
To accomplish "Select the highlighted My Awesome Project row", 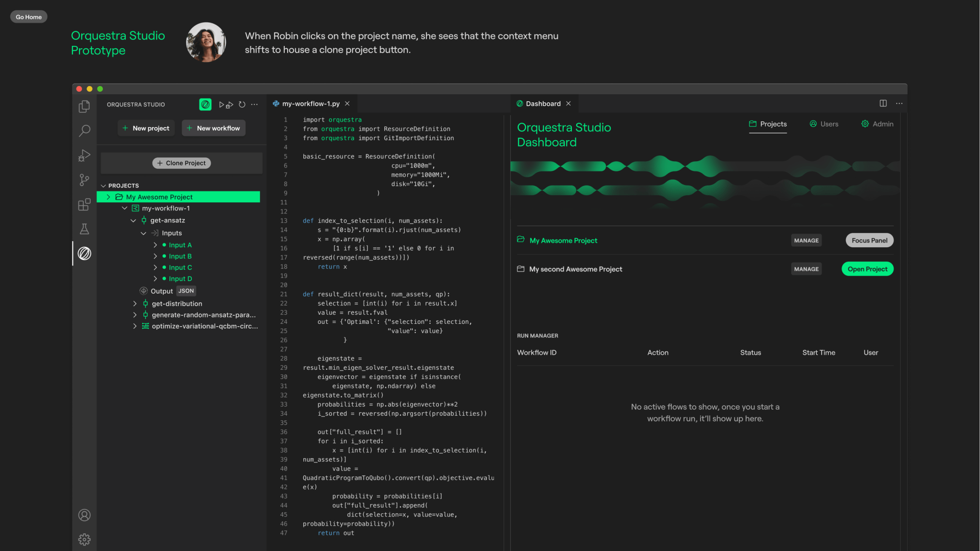I will 178,197.
